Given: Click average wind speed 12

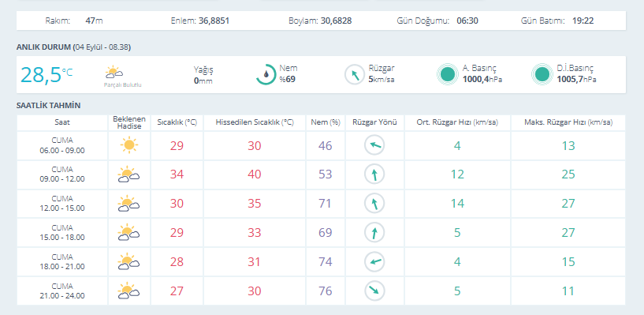Looking at the screenshot, I should tap(457, 174).
